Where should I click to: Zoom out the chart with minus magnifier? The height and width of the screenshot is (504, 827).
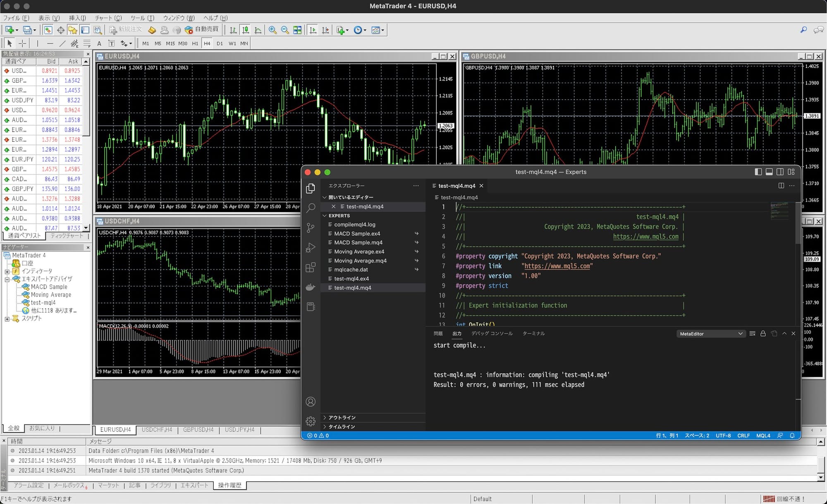pos(285,30)
